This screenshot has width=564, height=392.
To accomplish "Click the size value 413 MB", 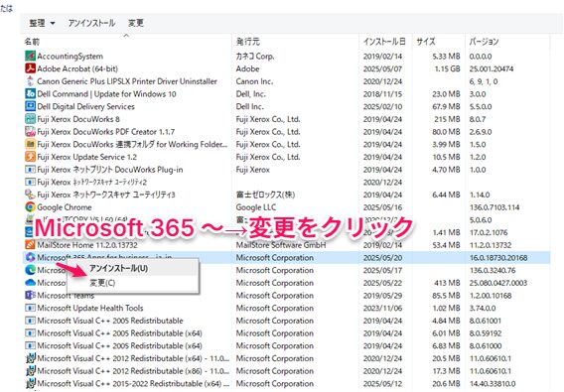I will point(447,283).
